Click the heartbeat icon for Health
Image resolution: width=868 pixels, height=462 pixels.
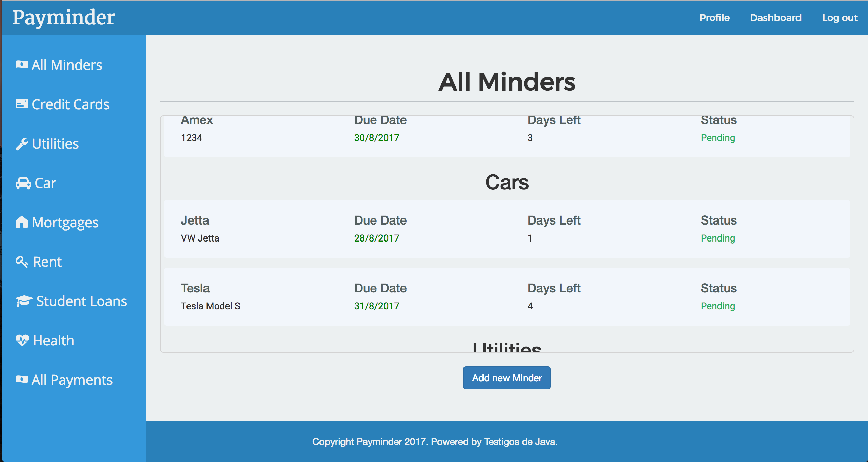(x=22, y=340)
